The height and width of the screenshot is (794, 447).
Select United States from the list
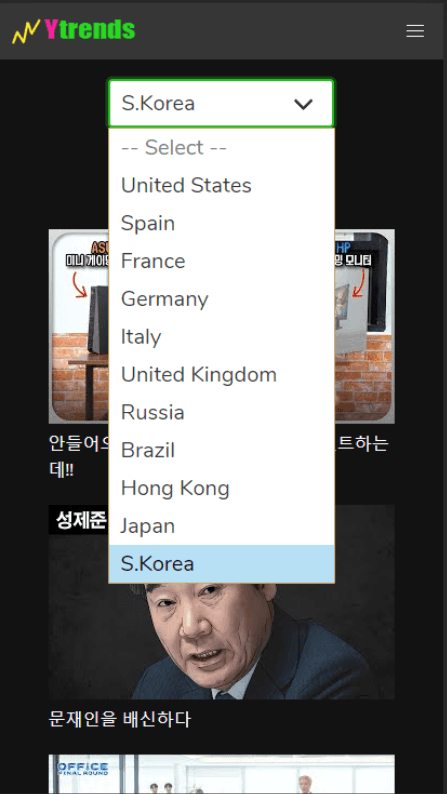tap(221, 185)
